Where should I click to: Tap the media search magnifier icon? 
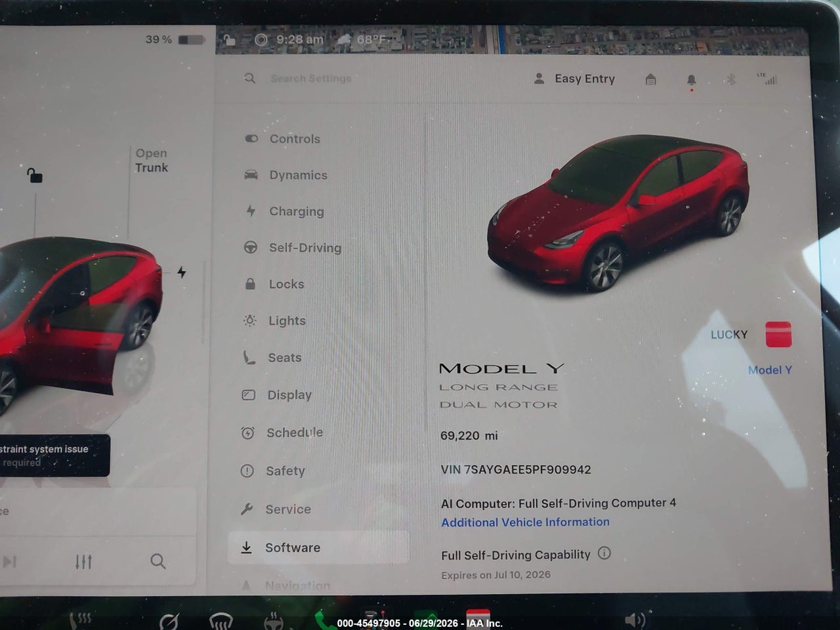tap(157, 561)
